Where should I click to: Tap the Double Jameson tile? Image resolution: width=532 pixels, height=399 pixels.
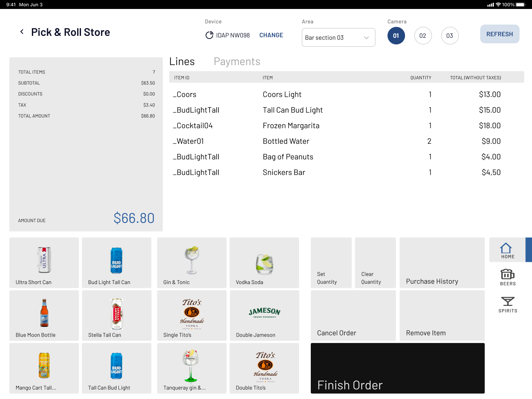tap(264, 315)
